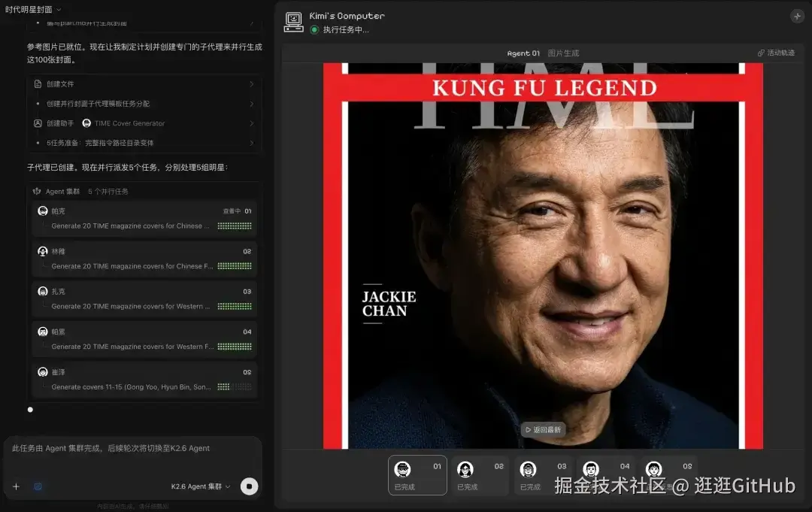Click Generate 20 covers for Western F... text in task 04

coord(132,347)
